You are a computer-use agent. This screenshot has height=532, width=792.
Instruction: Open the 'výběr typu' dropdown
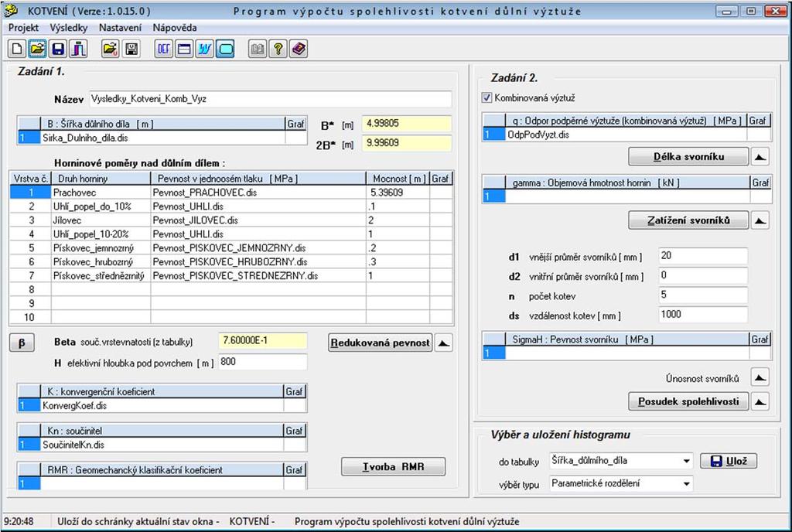[x=686, y=483]
